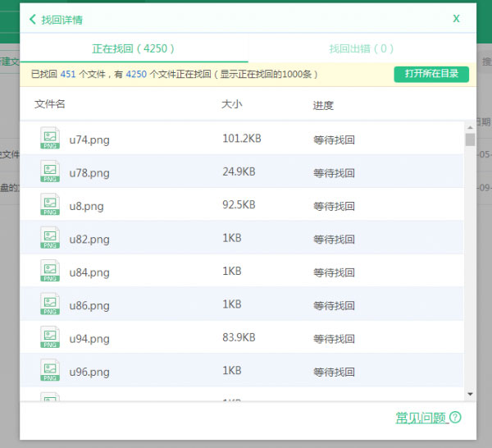The image size is (492, 448).
Task: Go back using the 找回详情 chevron
Action: [x=32, y=19]
